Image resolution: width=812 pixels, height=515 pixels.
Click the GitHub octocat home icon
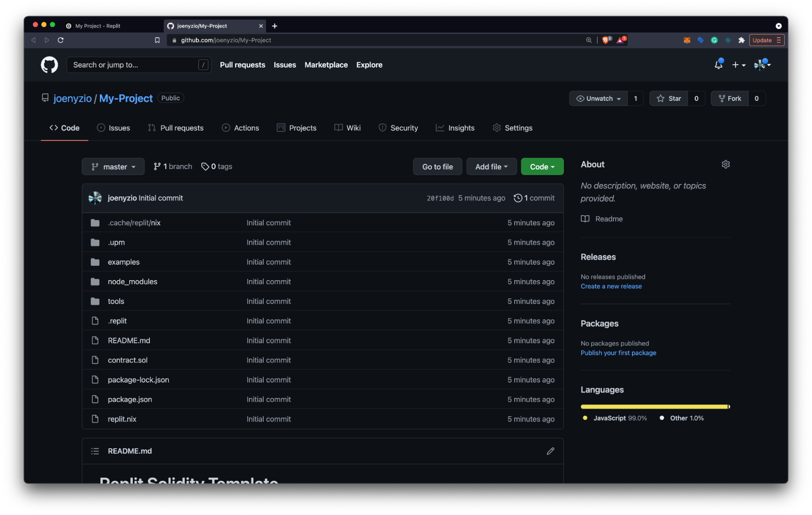49,65
